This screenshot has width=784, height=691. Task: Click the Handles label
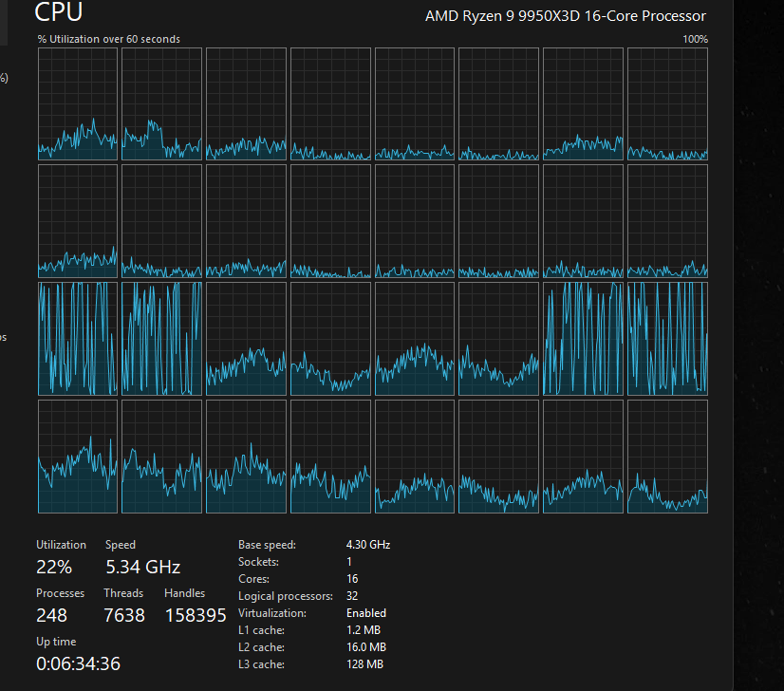(184, 593)
